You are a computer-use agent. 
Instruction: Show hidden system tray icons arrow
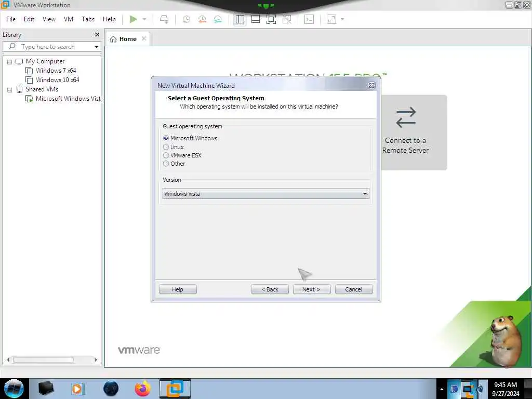(442, 389)
